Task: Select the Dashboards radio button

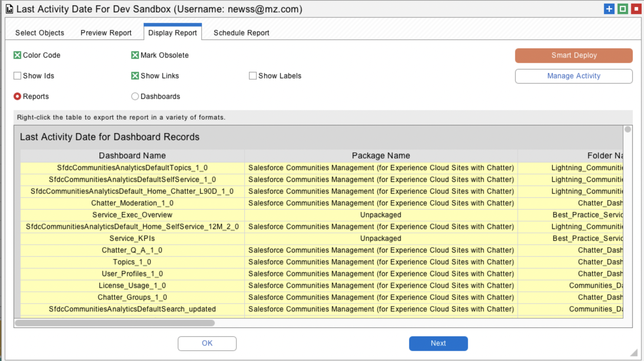Action: coord(135,96)
